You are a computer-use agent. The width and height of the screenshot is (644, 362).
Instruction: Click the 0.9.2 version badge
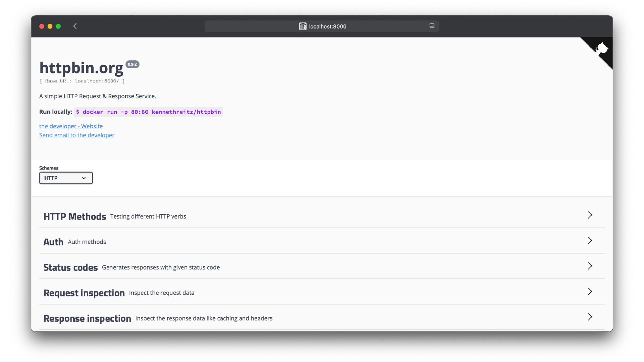132,64
